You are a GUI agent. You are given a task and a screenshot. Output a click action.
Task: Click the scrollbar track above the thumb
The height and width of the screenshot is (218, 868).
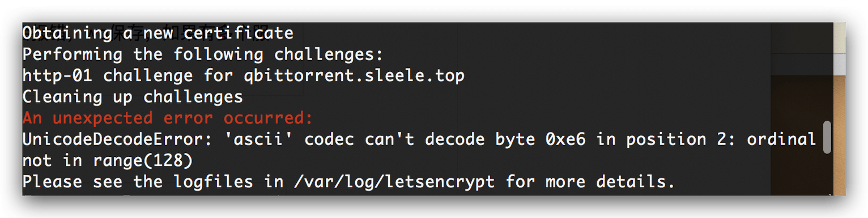[827, 71]
